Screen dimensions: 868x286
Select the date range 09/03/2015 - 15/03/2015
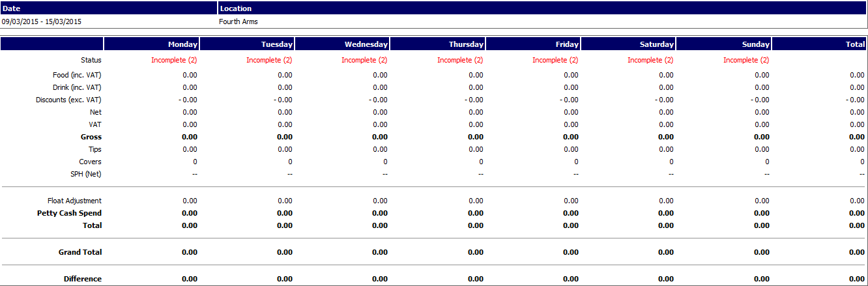(42, 21)
